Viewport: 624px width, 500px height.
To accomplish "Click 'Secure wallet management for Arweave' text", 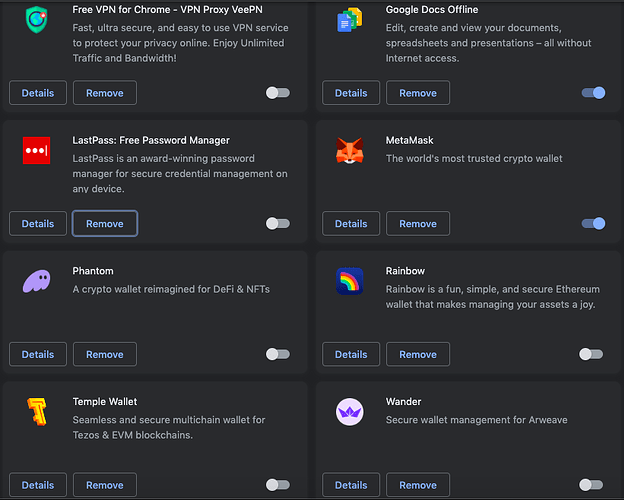I will (476, 420).
